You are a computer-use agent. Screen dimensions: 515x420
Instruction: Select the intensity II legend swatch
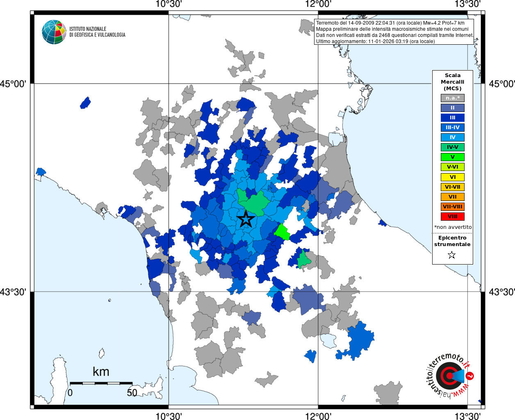tap(452, 108)
